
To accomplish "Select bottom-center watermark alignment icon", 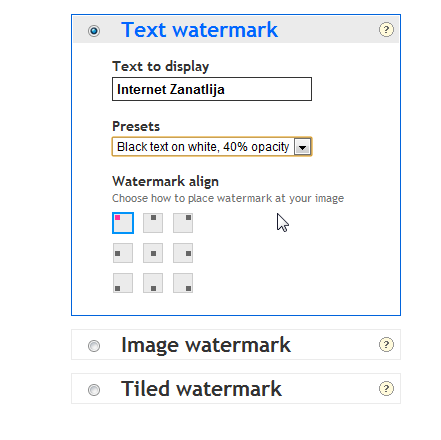I will pyautogui.click(x=153, y=283).
